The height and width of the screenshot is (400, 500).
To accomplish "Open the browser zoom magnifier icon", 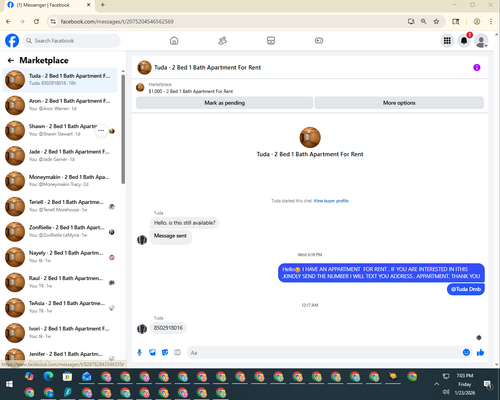I will coord(424,21).
